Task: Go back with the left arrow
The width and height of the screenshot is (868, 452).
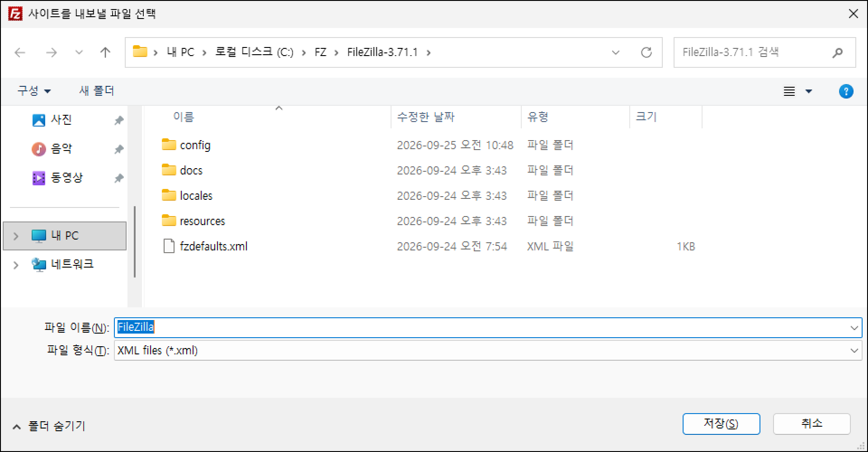Action: point(20,52)
